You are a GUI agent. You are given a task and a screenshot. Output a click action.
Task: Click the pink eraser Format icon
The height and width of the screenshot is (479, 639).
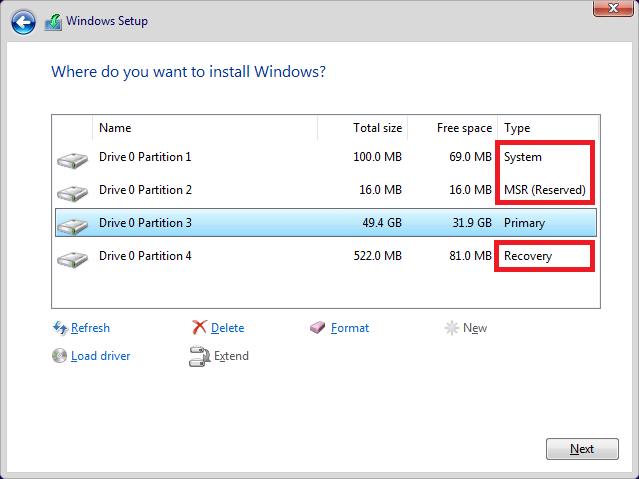[317, 327]
